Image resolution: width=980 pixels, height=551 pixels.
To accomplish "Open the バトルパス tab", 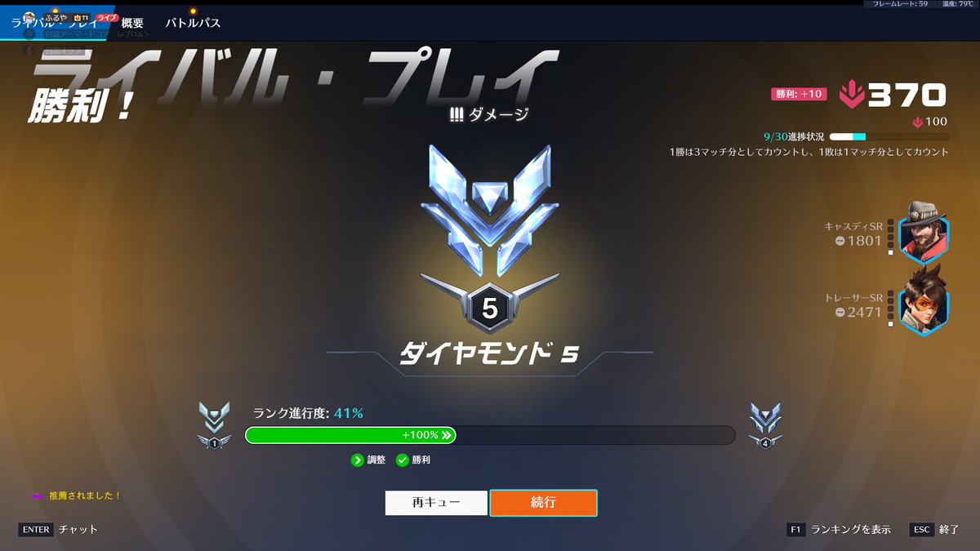I will (x=193, y=23).
